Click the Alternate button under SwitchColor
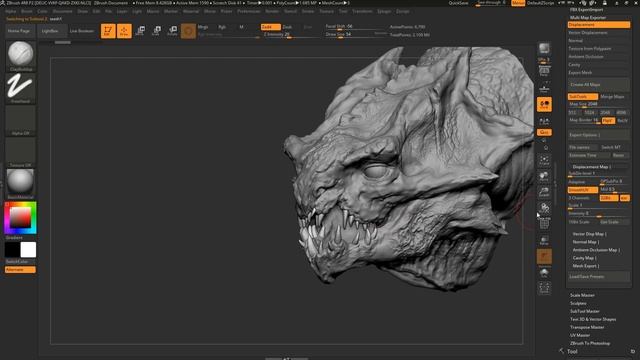This screenshot has height=360, width=640. (20, 269)
